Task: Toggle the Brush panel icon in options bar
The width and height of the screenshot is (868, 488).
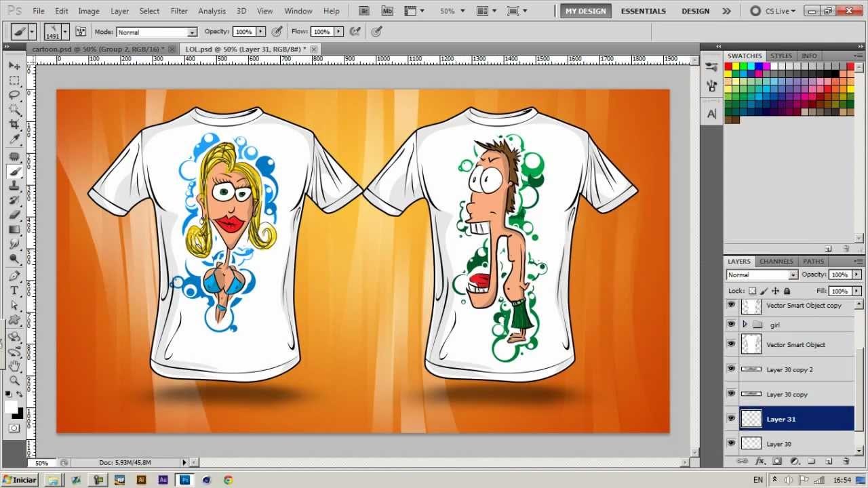Action: tap(81, 32)
